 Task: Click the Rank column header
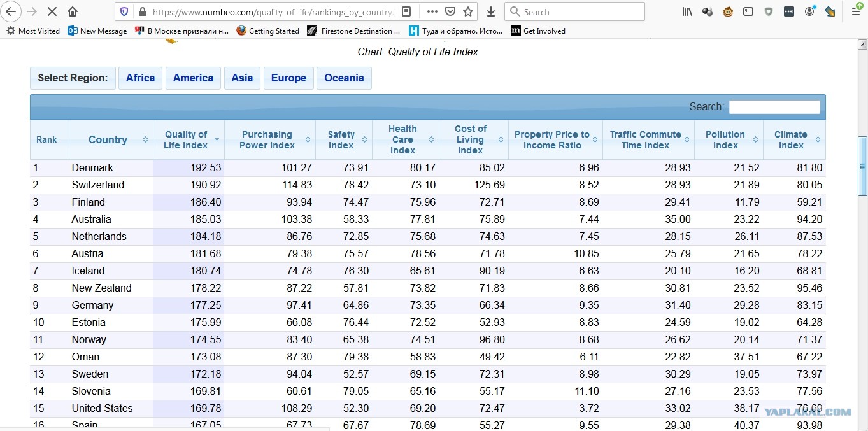click(x=49, y=139)
